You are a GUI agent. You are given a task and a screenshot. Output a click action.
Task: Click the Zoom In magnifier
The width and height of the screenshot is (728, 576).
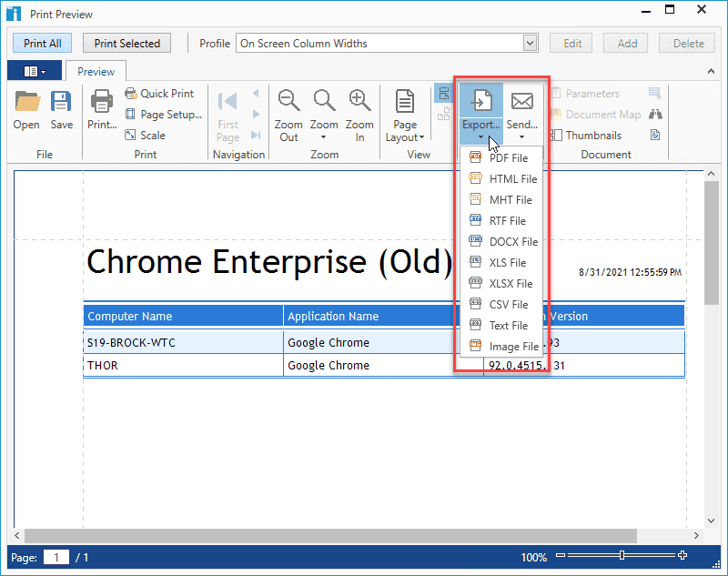359,101
